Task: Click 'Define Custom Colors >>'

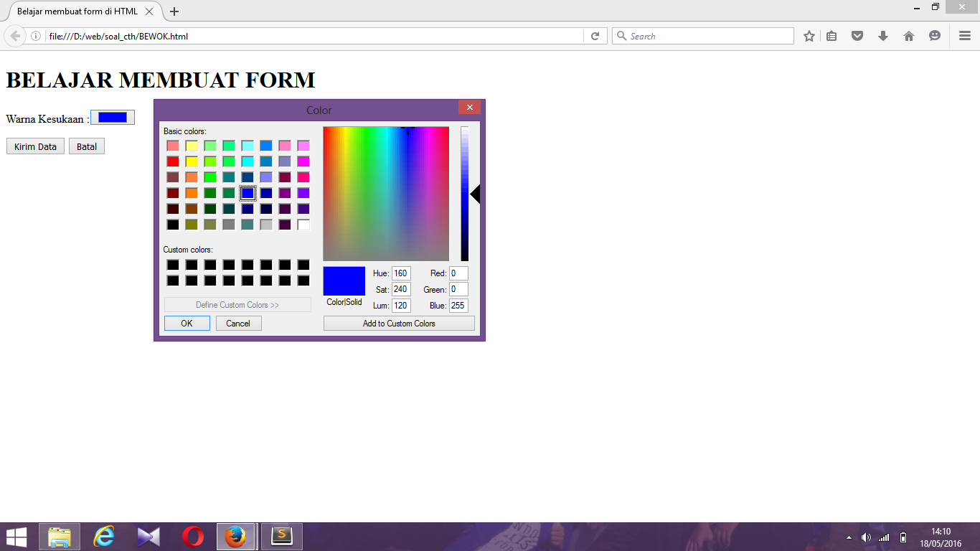Action: tap(237, 304)
